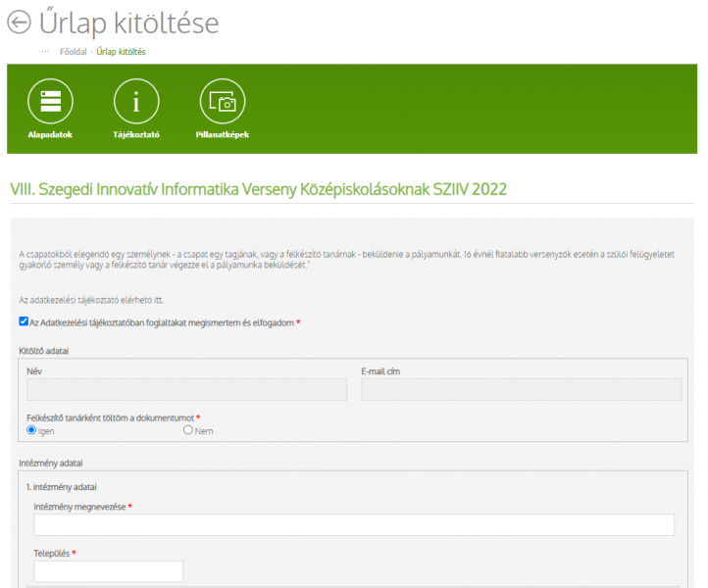Click the back arrow next to Űrlap kitöltése

tap(20, 22)
